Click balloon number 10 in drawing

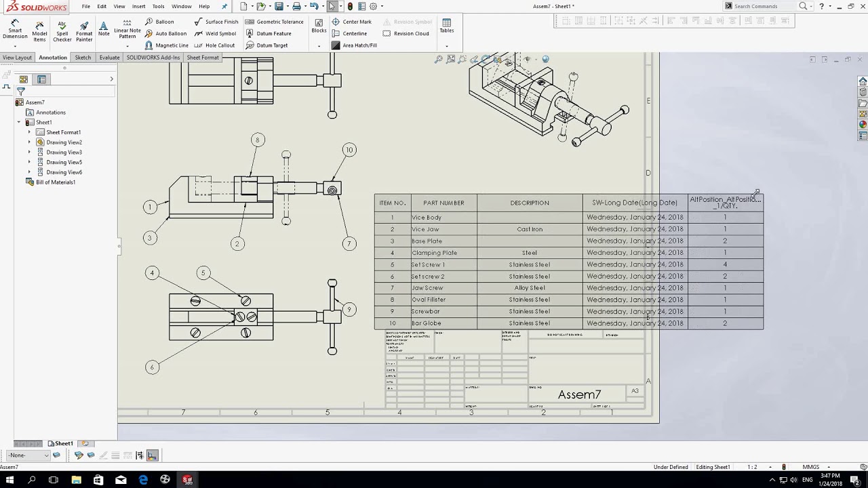click(x=349, y=150)
